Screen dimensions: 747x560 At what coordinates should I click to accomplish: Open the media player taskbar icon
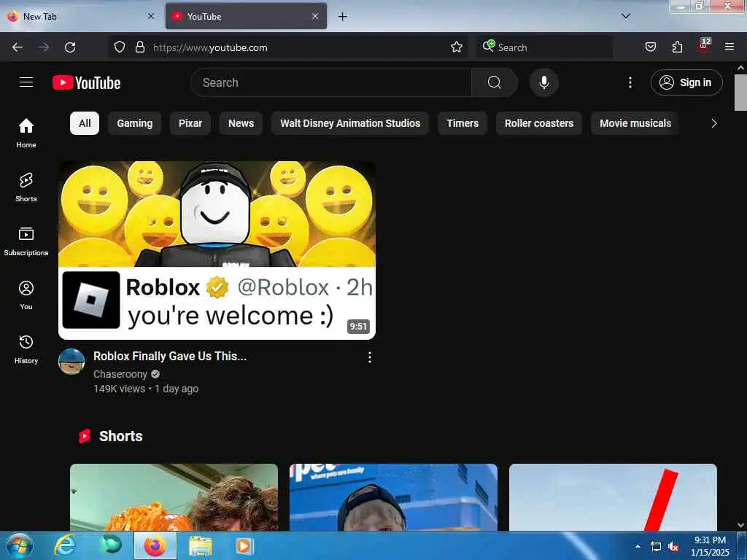(244, 546)
